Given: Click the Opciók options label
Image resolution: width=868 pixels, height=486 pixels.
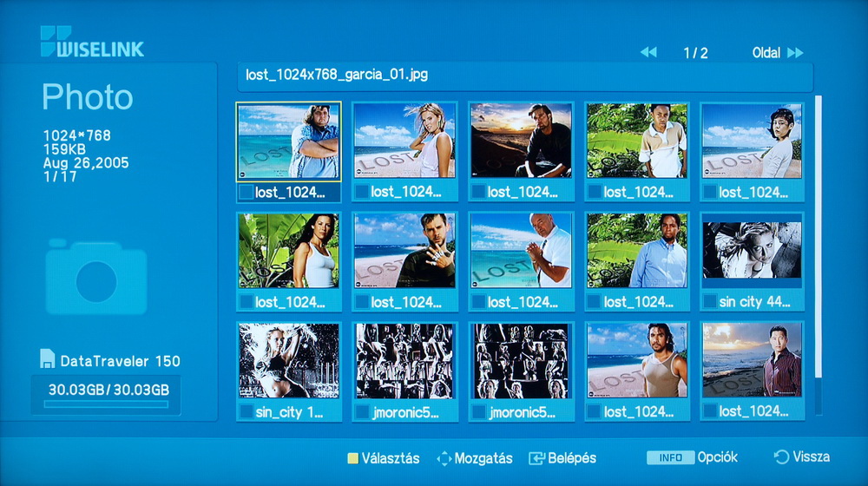Looking at the screenshot, I should [x=717, y=457].
